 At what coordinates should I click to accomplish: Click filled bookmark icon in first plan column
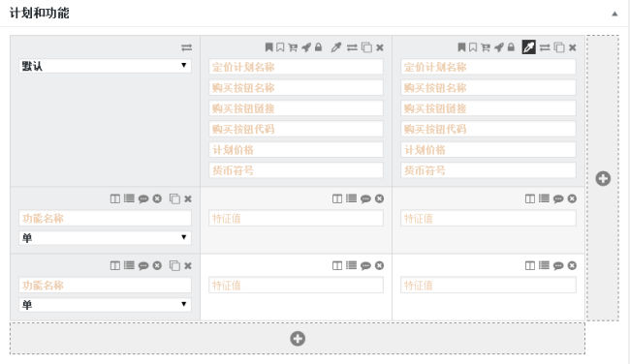point(268,47)
